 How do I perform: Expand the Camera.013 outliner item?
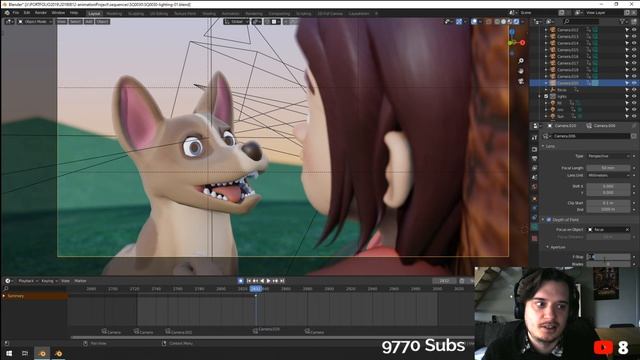tap(546, 36)
